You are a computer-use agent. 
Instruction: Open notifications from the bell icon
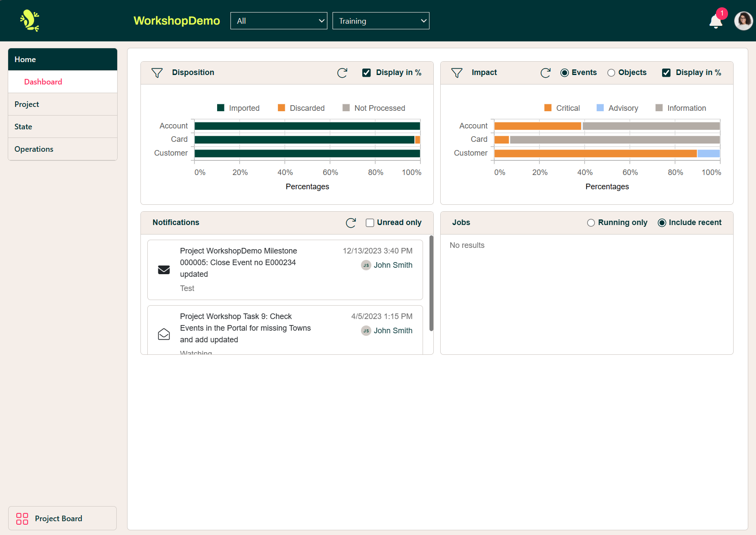[715, 21]
